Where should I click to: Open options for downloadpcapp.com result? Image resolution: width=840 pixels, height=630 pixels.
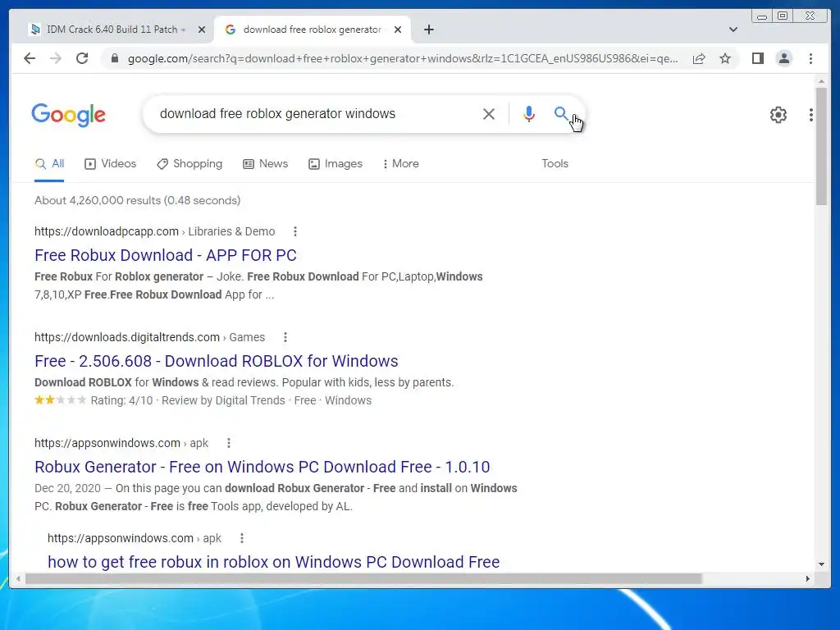click(x=295, y=231)
